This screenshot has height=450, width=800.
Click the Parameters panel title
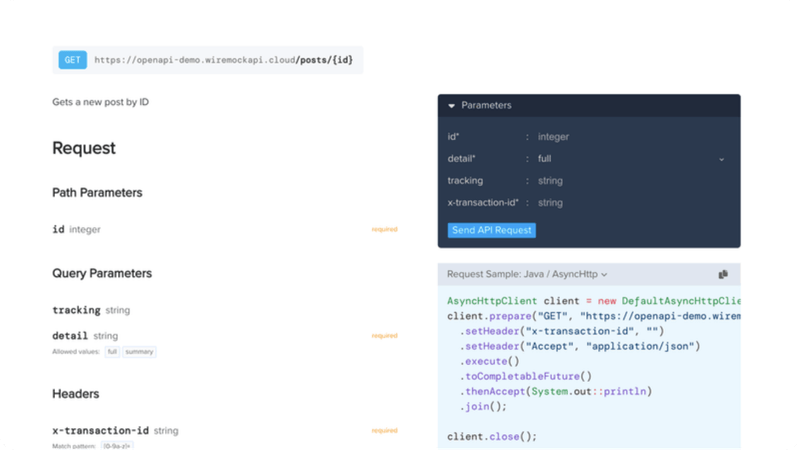(486, 106)
